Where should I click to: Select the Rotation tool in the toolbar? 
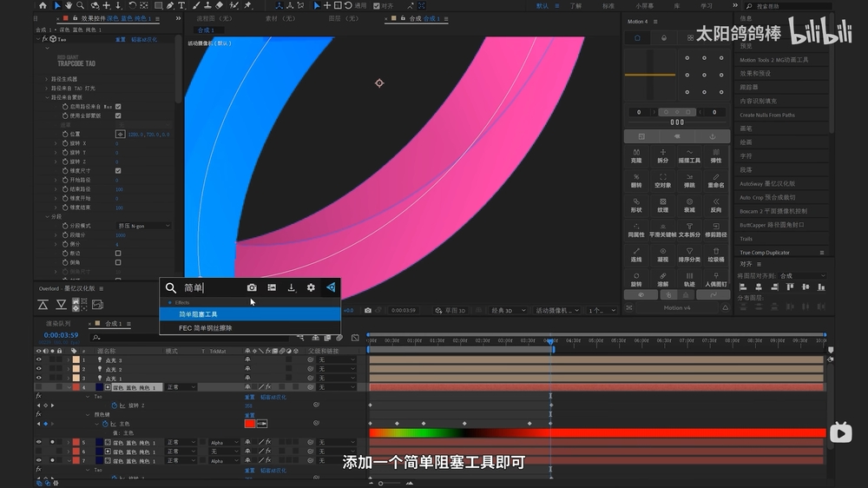(132, 5)
